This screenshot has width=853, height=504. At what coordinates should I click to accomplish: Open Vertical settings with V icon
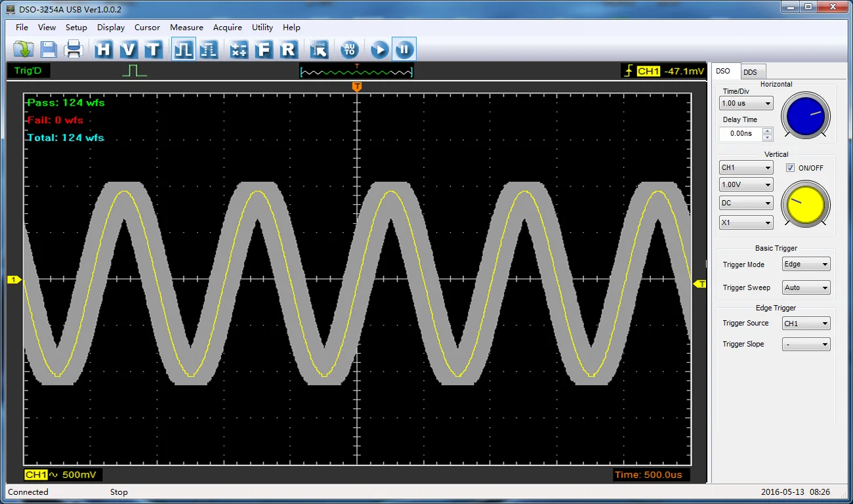point(129,49)
